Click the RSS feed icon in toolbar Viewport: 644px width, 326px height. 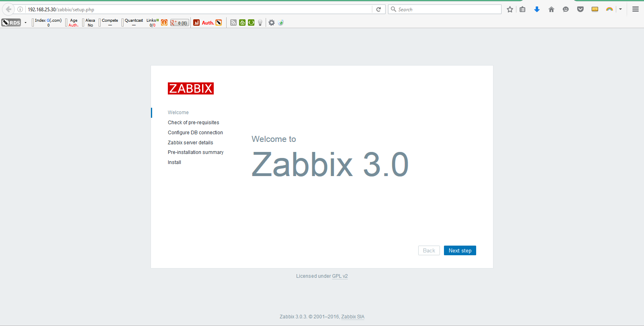point(233,23)
